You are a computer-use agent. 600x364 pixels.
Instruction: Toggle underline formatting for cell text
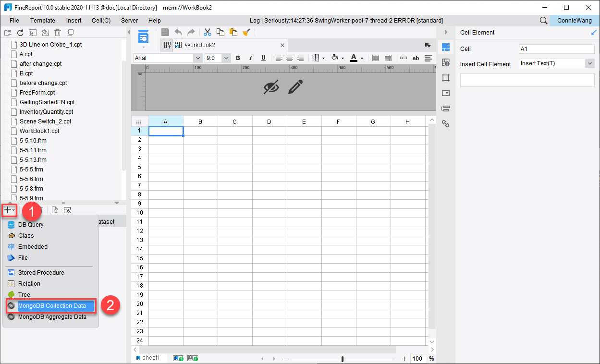click(x=262, y=58)
